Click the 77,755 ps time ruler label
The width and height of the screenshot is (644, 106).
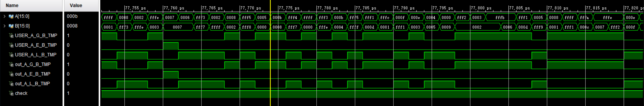[136, 8]
